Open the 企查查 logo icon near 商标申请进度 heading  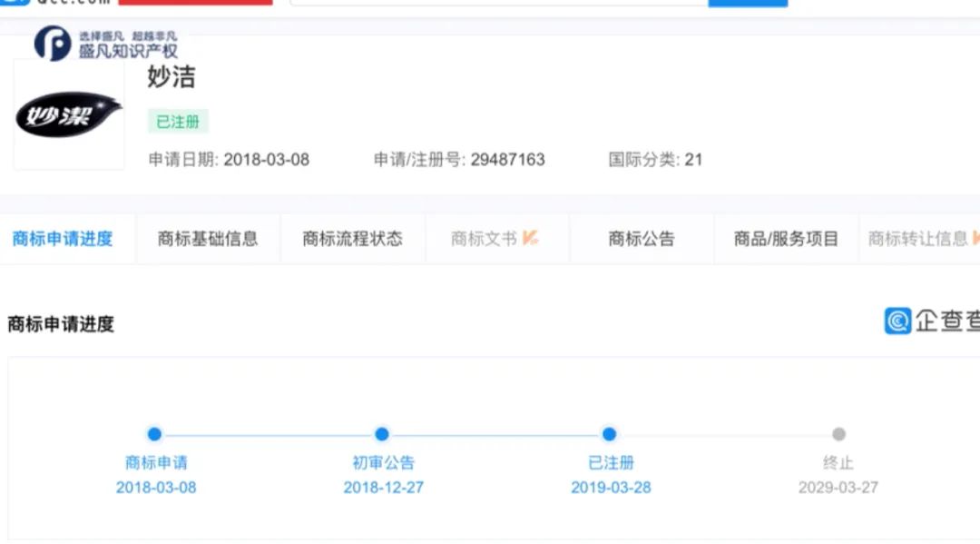click(897, 322)
